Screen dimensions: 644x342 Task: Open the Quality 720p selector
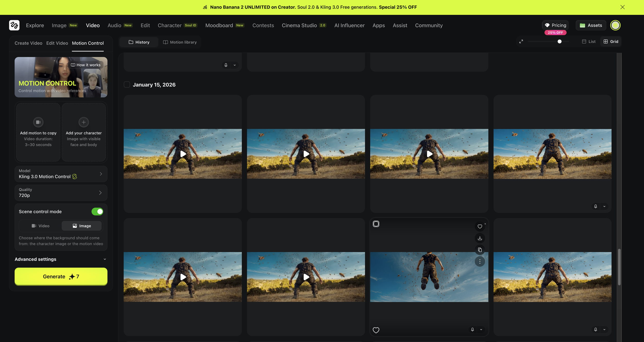[x=61, y=193]
